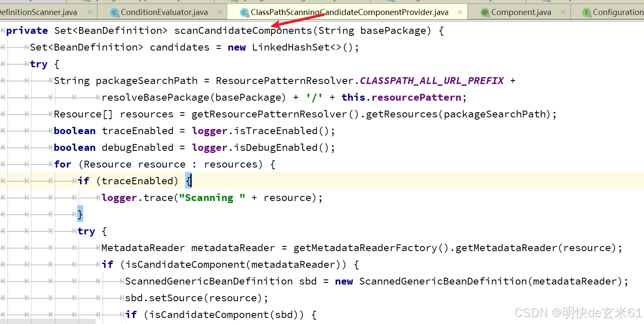Click the interface icon on Configuration tab
The width and height of the screenshot is (644, 324).
coord(586,12)
